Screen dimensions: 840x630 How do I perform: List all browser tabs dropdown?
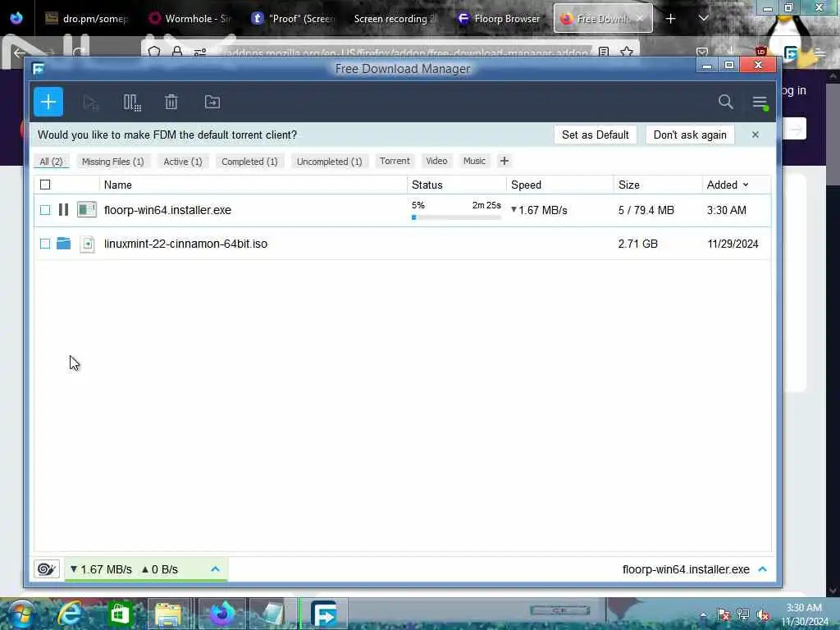[x=704, y=19]
